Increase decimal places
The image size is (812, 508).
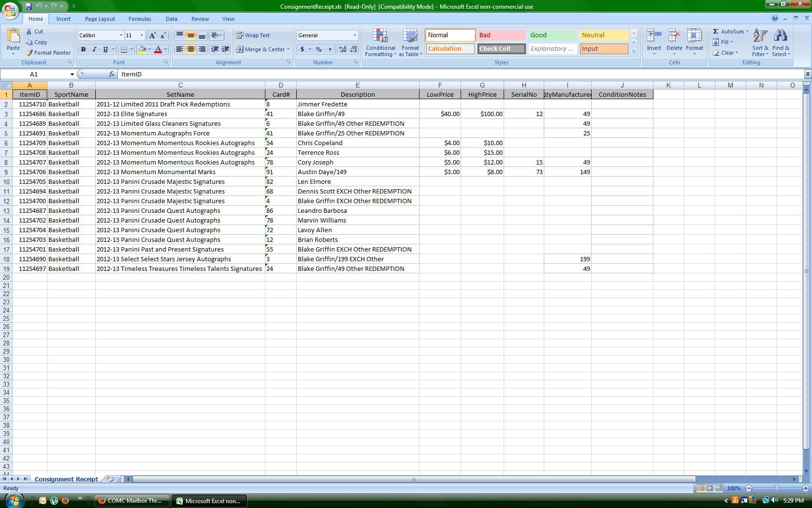pyautogui.click(x=342, y=49)
